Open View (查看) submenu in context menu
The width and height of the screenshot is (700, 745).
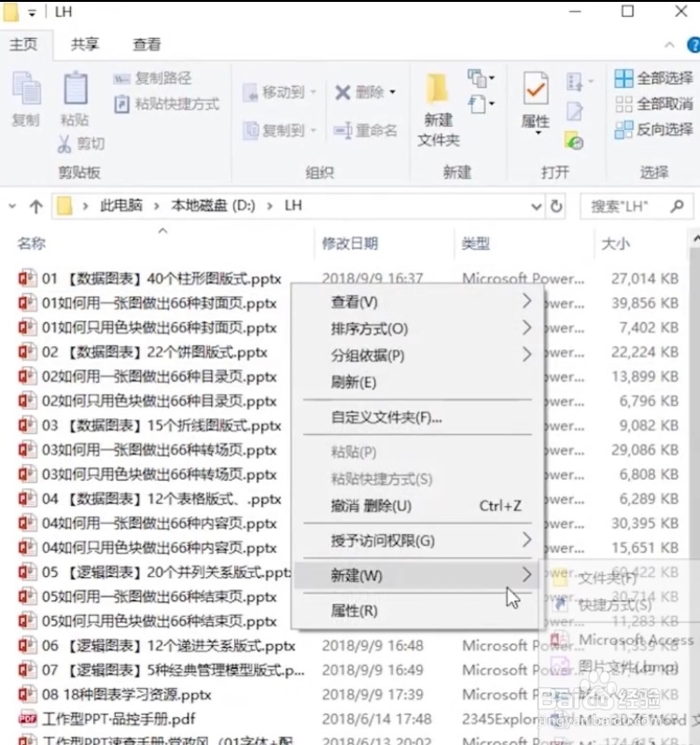click(417, 302)
